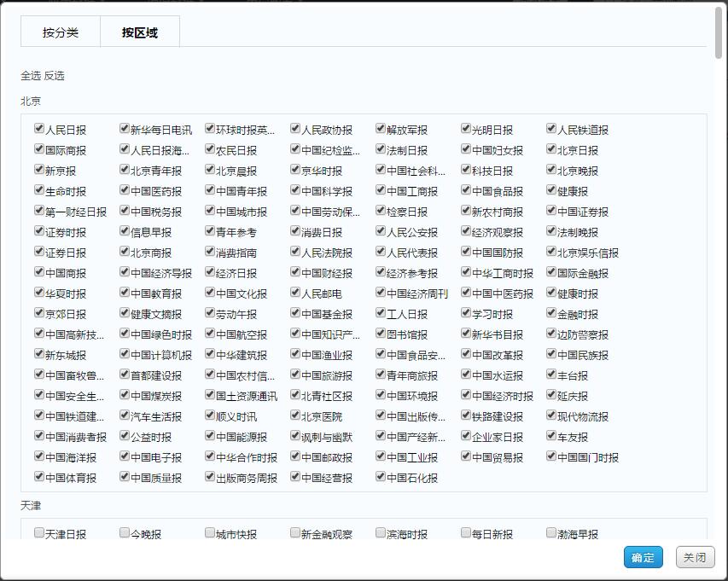Toggle the 中国商报 checkbox

39,271
